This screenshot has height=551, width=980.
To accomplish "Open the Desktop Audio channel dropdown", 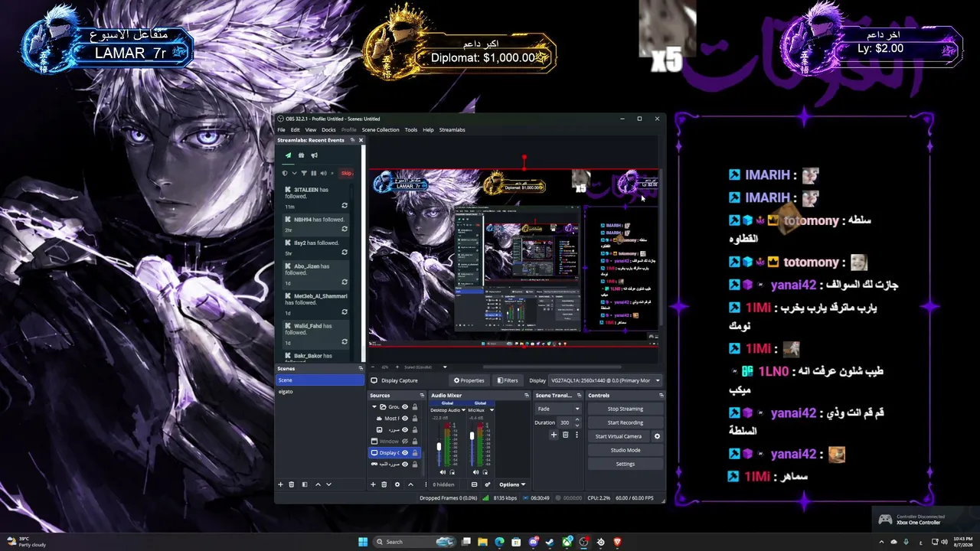I will tap(463, 410).
